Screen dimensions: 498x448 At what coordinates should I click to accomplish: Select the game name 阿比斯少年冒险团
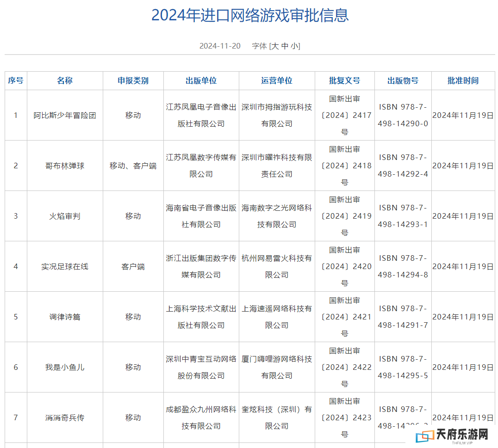[x=65, y=116]
